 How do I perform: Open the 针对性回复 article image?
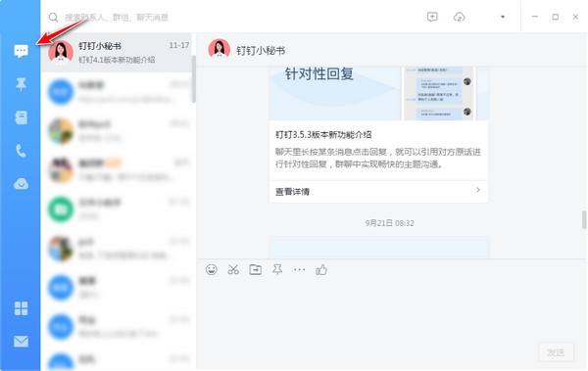pos(378,94)
